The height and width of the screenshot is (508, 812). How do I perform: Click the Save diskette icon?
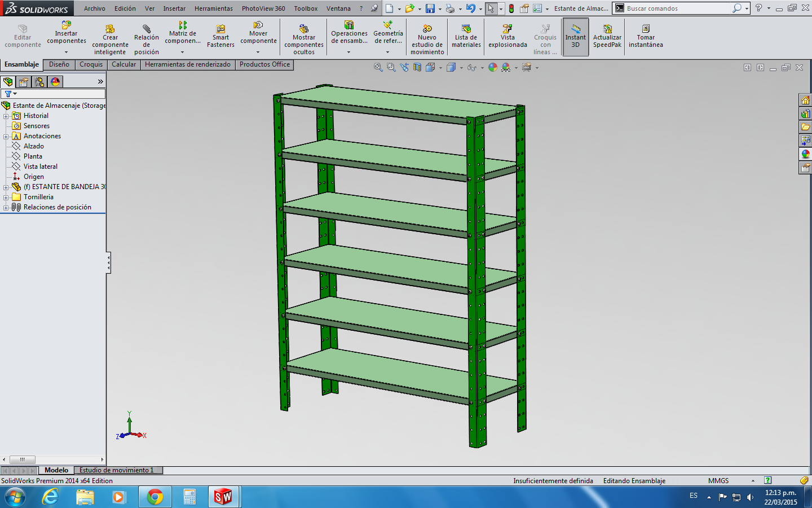coord(430,8)
